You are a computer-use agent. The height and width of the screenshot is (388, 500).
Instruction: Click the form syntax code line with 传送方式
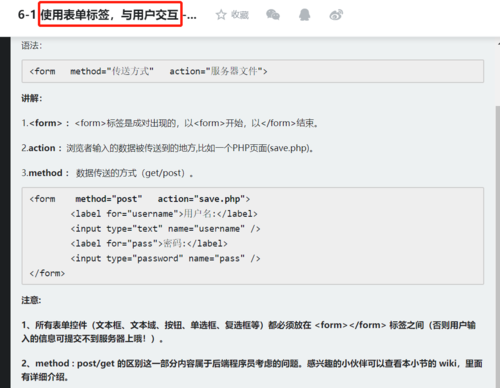[x=148, y=71]
